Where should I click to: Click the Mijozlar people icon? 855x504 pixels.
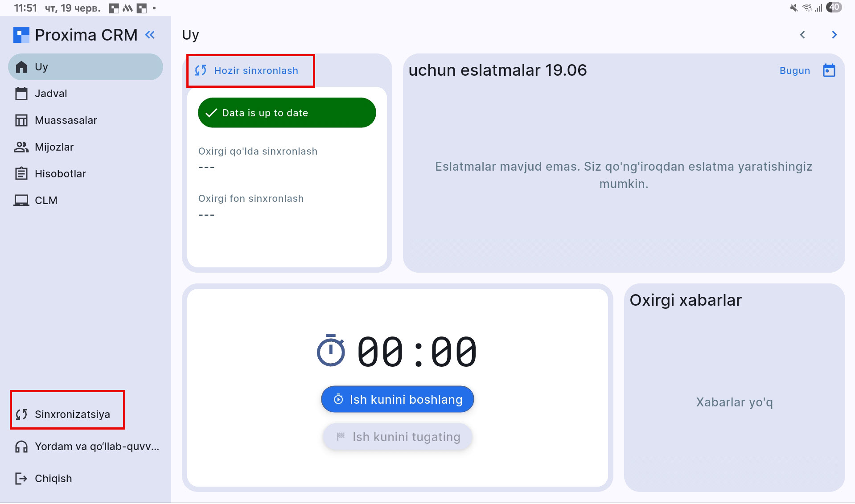(21, 147)
